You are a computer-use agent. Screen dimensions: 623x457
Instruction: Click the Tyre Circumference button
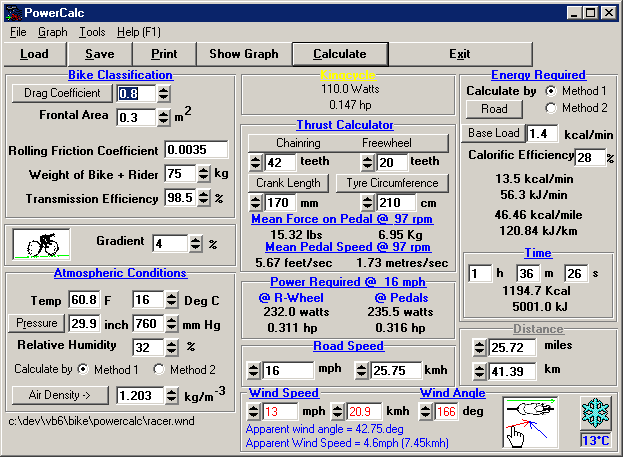point(392,183)
